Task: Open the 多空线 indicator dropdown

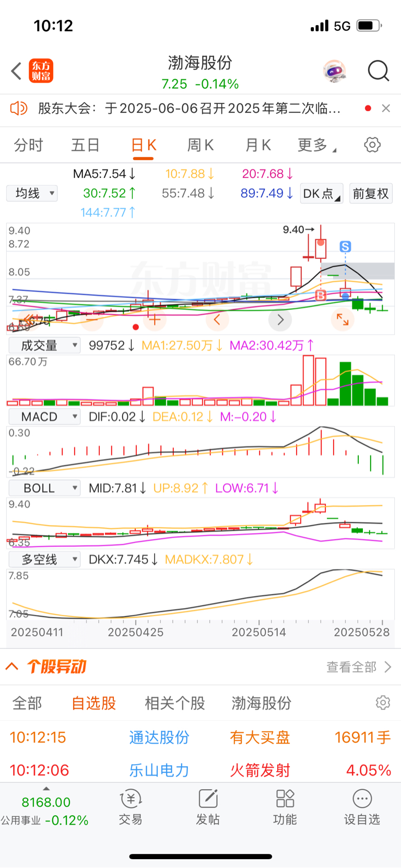Action: point(44,560)
